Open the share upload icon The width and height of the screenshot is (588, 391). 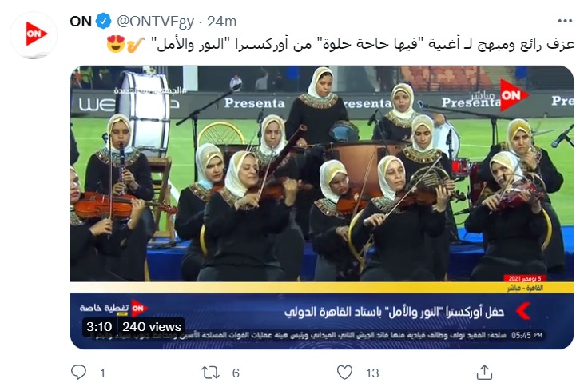(484, 373)
